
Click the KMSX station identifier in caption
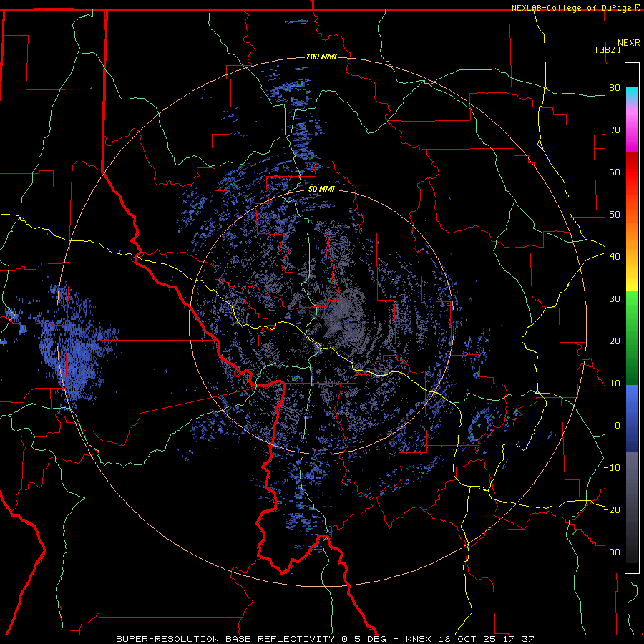420,639
